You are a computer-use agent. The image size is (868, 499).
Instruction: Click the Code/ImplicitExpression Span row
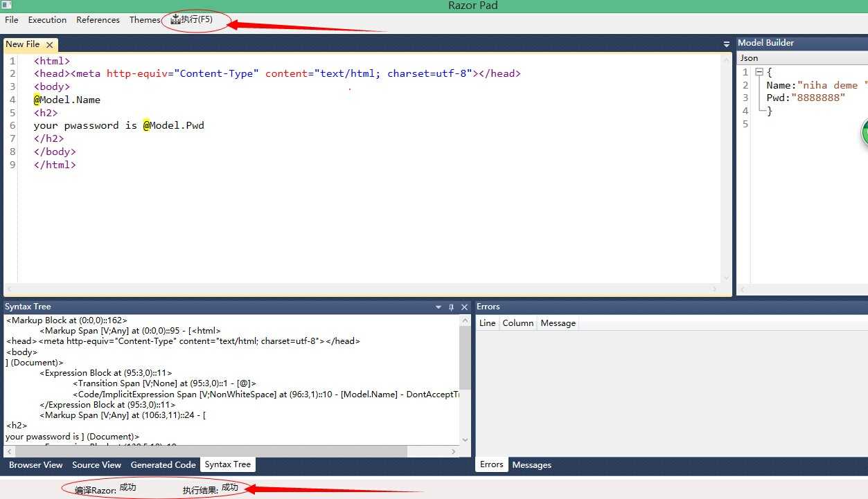pos(266,394)
